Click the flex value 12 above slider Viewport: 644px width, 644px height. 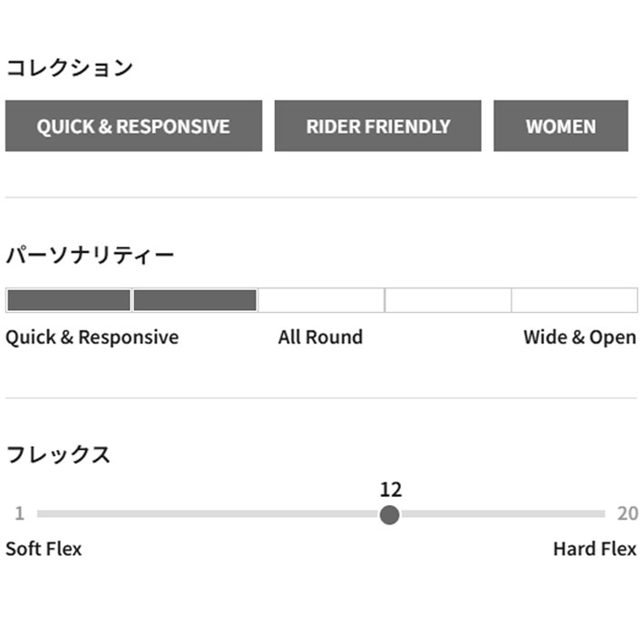(390, 490)
